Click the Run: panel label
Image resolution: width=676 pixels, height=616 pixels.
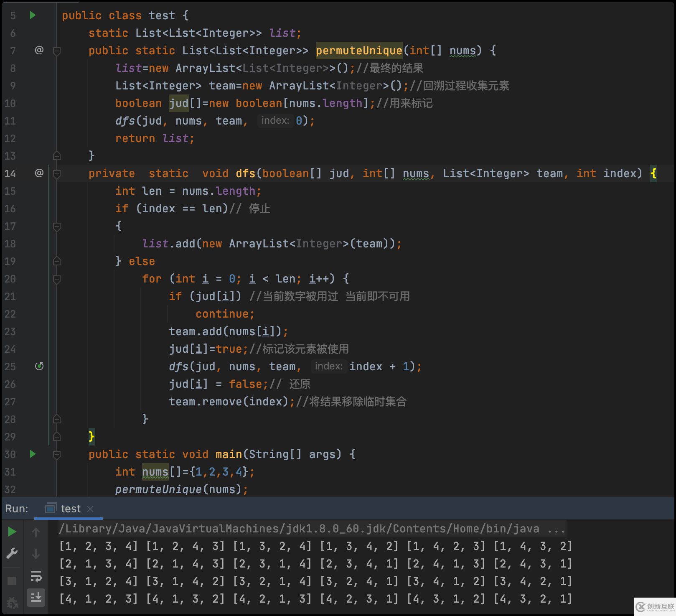coord(17,509)
